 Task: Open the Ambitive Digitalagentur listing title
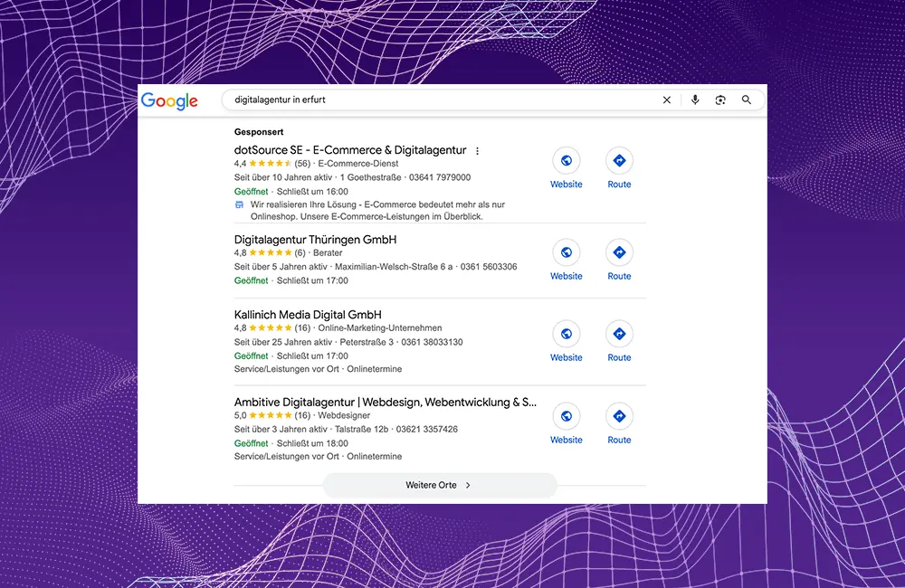(385, 402)
